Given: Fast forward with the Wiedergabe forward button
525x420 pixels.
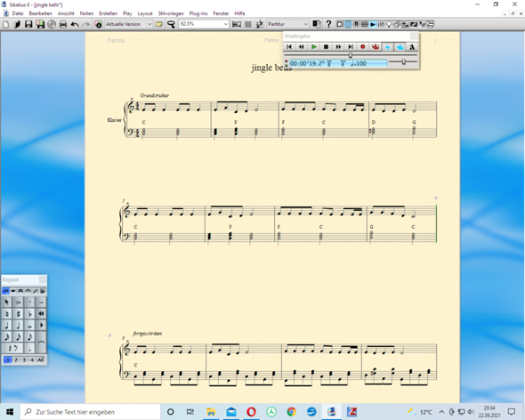Looking at the screenshot, I should coord(338,47).
